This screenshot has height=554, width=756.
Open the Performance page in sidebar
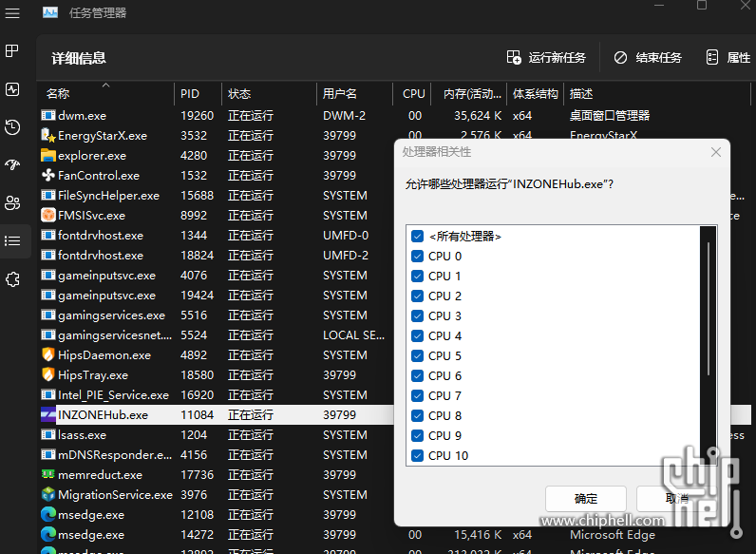12,89
